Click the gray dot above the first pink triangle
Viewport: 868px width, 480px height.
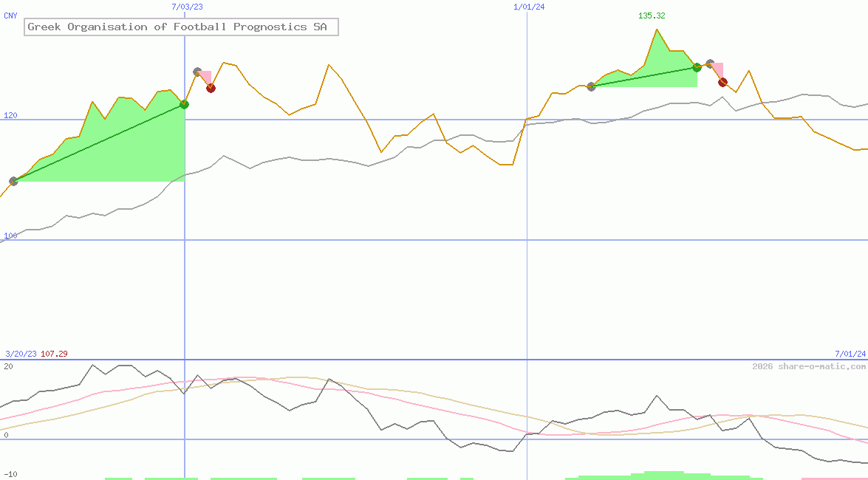(x=197, y=72)
